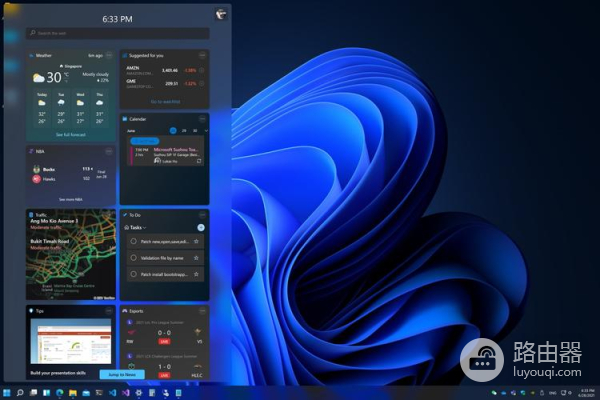Screen dimensions: 600x400
Task: Open the taskbar clock and date
Action: tap(585, 393)
